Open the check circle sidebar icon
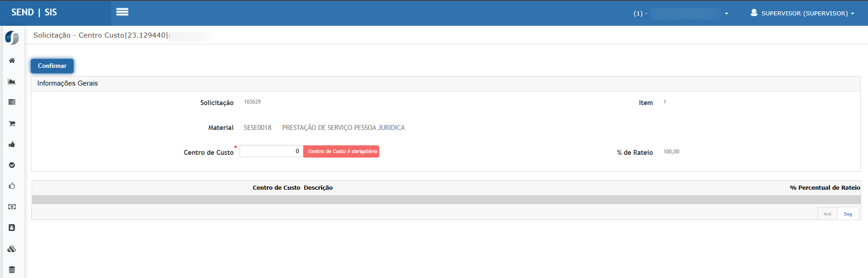 click(12, 165)
